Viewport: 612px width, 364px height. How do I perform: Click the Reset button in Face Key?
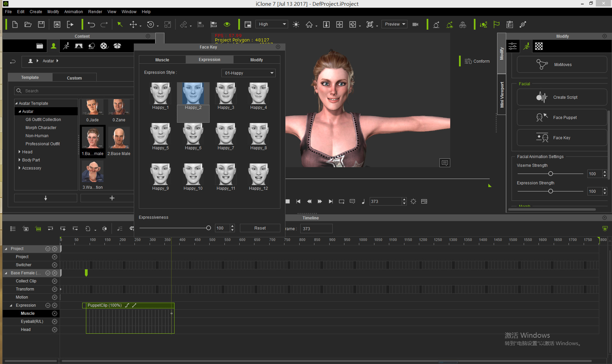260,228
